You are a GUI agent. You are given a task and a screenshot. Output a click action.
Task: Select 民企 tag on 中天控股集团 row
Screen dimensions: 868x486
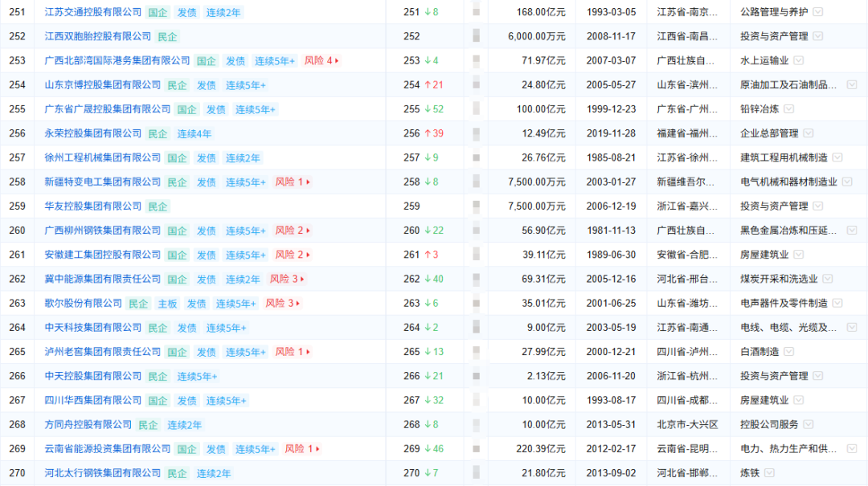tap(158, 377)
